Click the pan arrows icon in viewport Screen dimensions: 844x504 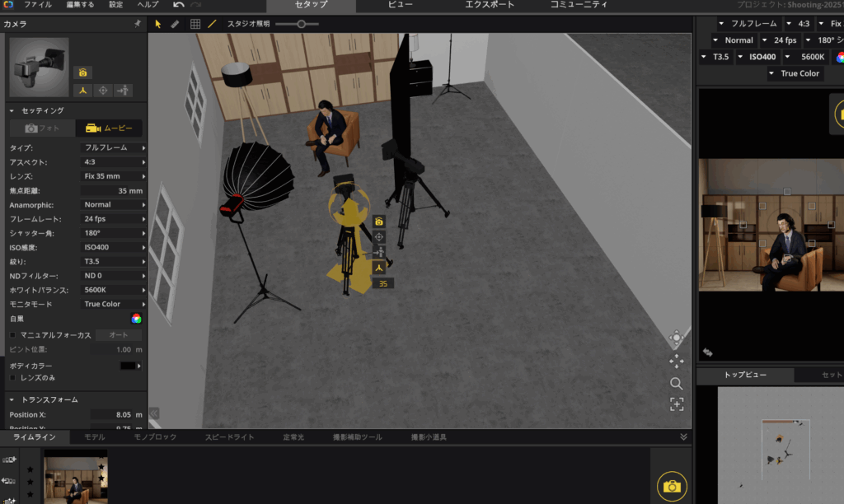click(x=676, y=361)
